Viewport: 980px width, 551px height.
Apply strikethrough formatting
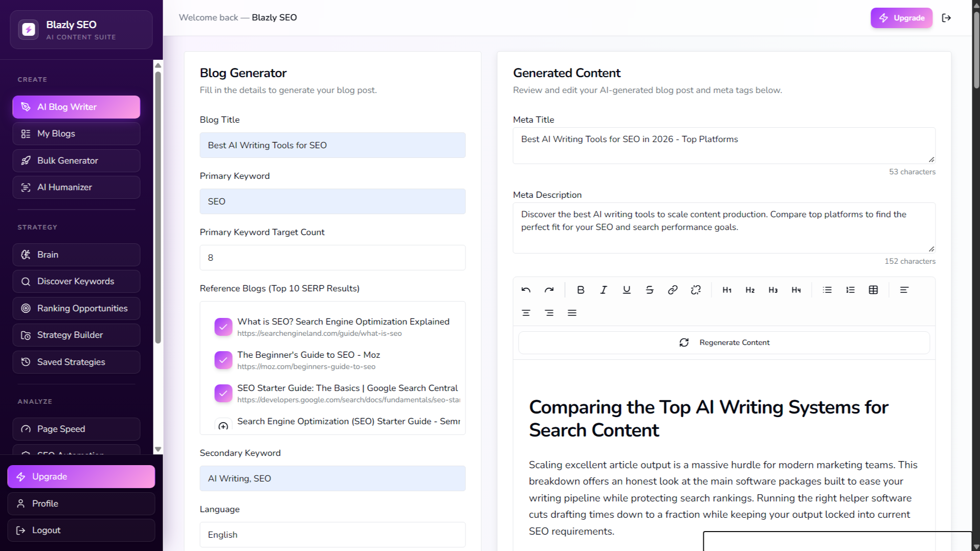coord(650,290)
